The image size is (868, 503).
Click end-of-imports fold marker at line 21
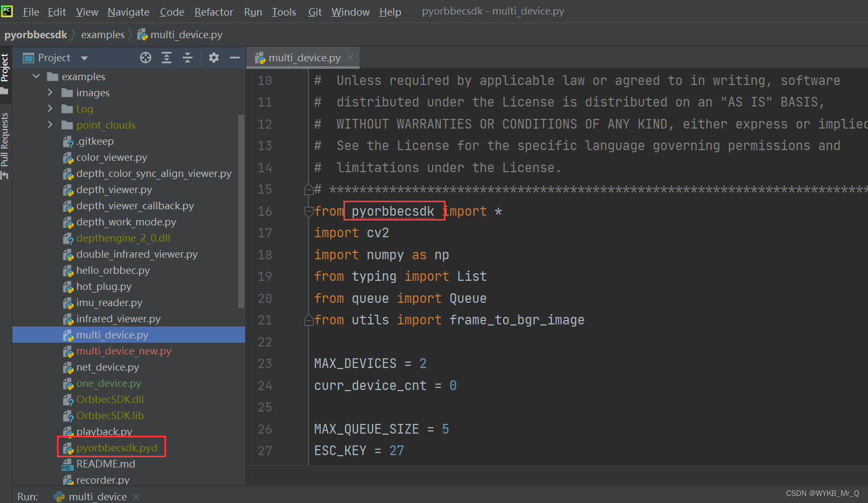click(x=309, y=320)
